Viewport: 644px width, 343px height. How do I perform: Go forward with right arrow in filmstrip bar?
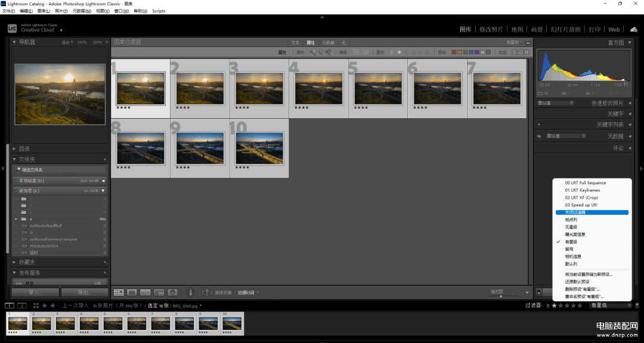pyautogui.click(x=52, y=305)
